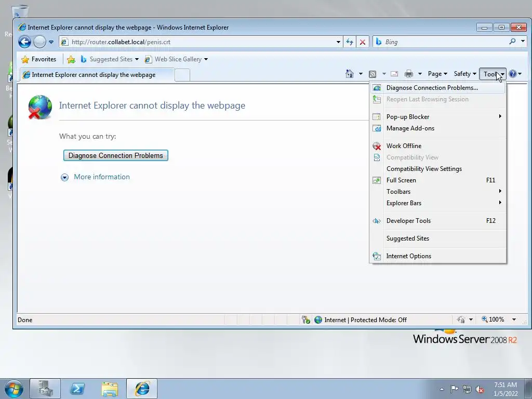Click the muted speaker volume icon
The width and height of the screenshot is (532, 399).
pos(480,389)
